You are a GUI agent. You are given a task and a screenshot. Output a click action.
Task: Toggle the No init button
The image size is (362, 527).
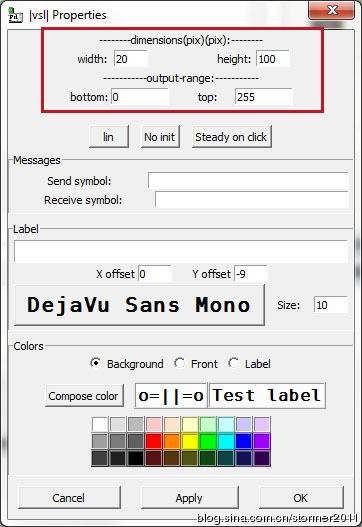160,137
